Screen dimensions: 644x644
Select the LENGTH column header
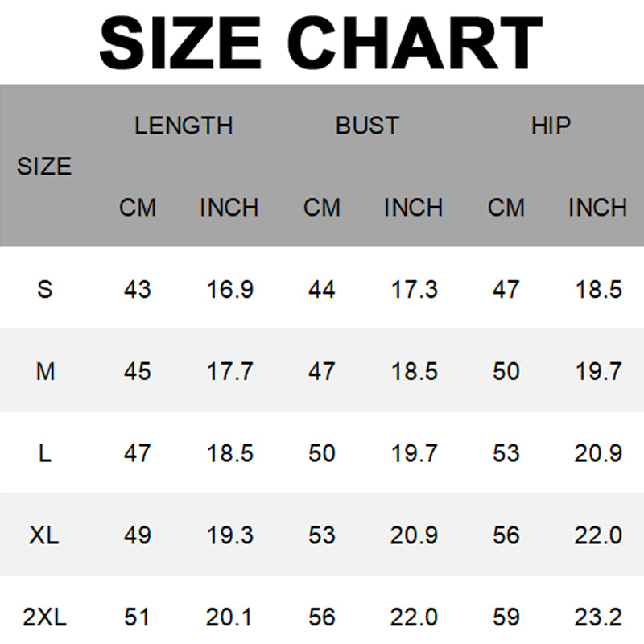(184, 126)
